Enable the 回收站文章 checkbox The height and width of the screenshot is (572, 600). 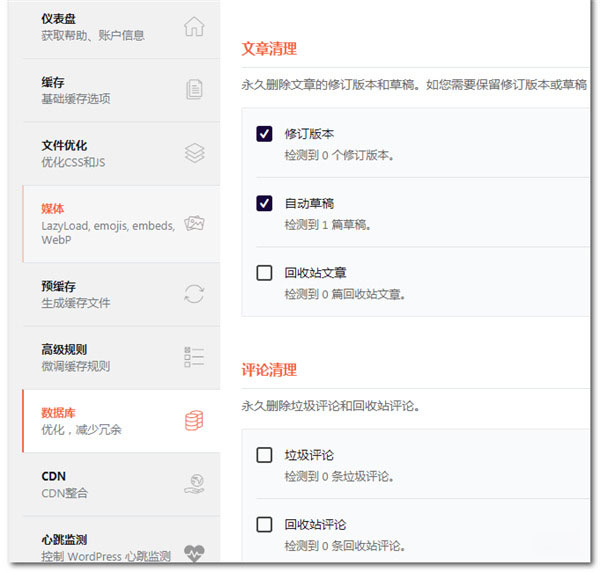tap(264, 273)
